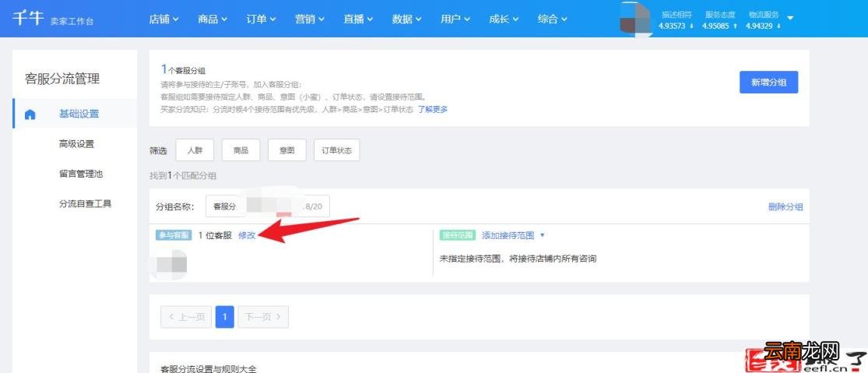Open the 成长 top menu

pyautogui.click(x=504, y=19)
